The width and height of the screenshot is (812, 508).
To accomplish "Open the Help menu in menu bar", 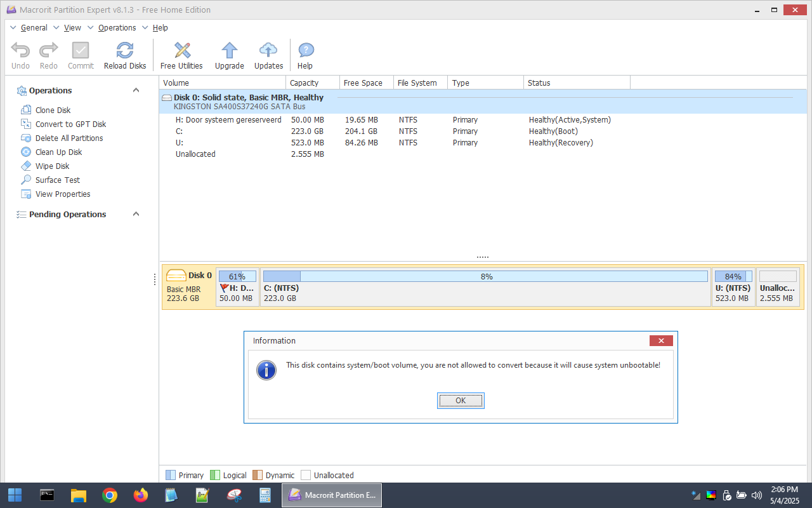I will (160, 28).
